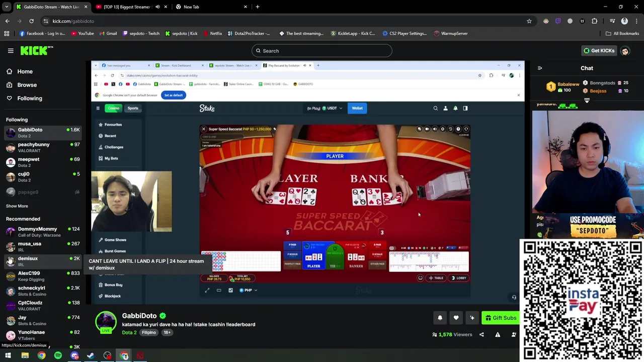644x362 pixels.
Task: Open the Kicklet.app bookmark
Action: (x=353, y=34)
